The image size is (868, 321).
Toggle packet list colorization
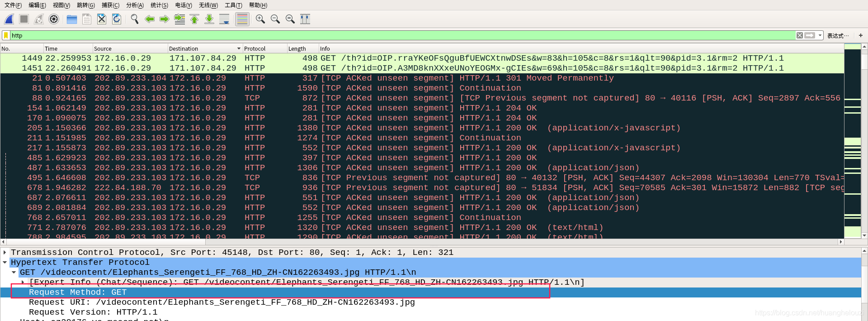(242, 19)
